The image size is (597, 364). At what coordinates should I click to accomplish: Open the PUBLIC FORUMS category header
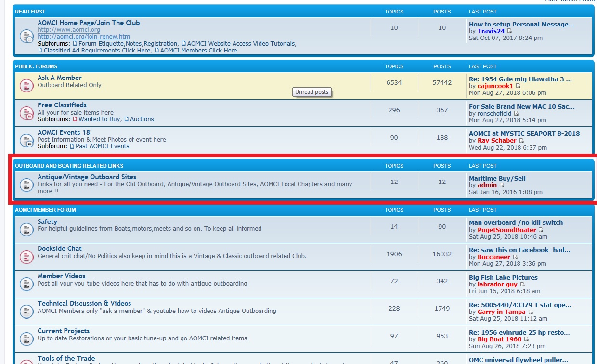point(36,66)
